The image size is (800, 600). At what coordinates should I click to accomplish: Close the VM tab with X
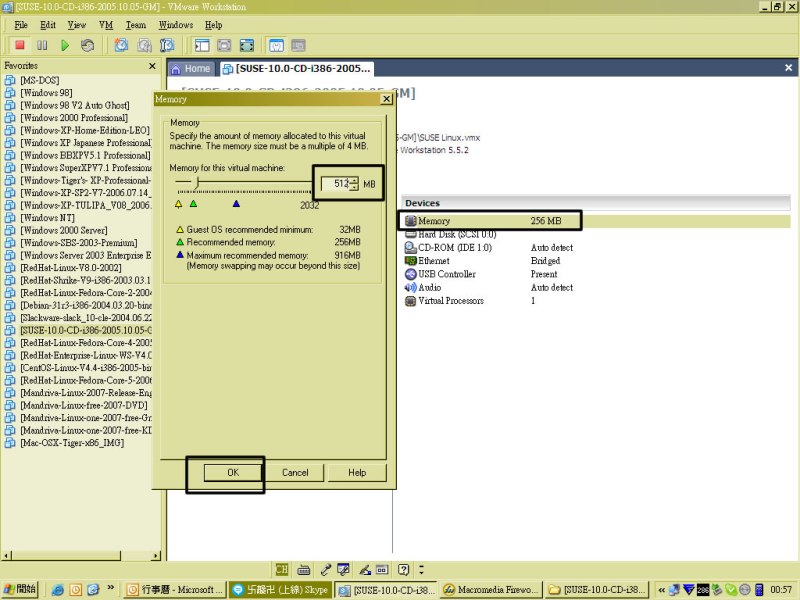pyautogui.click(x=788, y=68)
